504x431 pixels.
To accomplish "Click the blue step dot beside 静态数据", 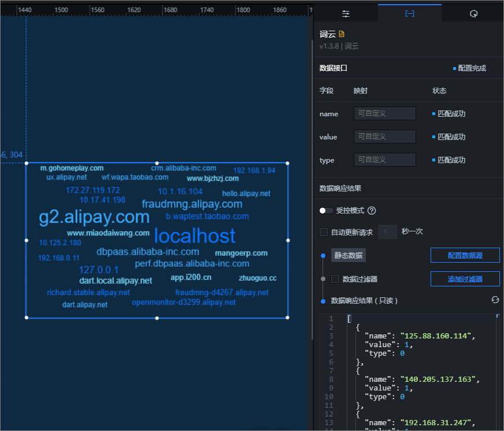I will pyautogui.click(x=323, y=256).
